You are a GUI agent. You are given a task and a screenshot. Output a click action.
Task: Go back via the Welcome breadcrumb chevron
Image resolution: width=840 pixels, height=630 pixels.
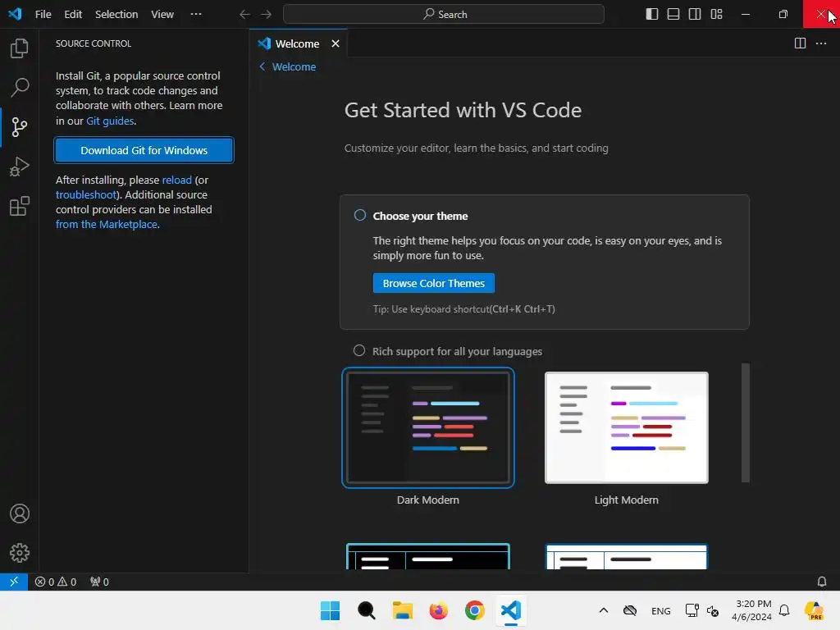(x=262, y=66)
